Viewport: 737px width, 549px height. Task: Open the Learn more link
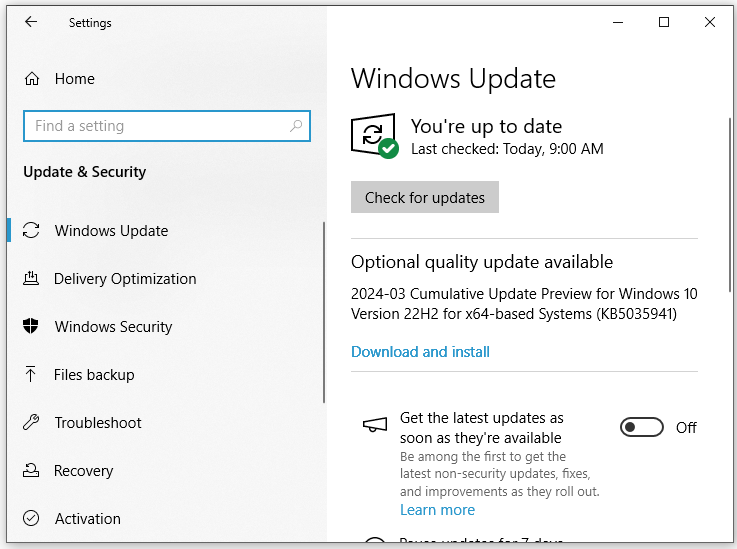(x=437, y=510)
